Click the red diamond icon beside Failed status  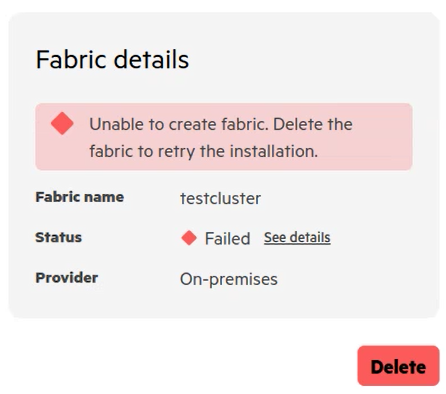tap(189, 238)
